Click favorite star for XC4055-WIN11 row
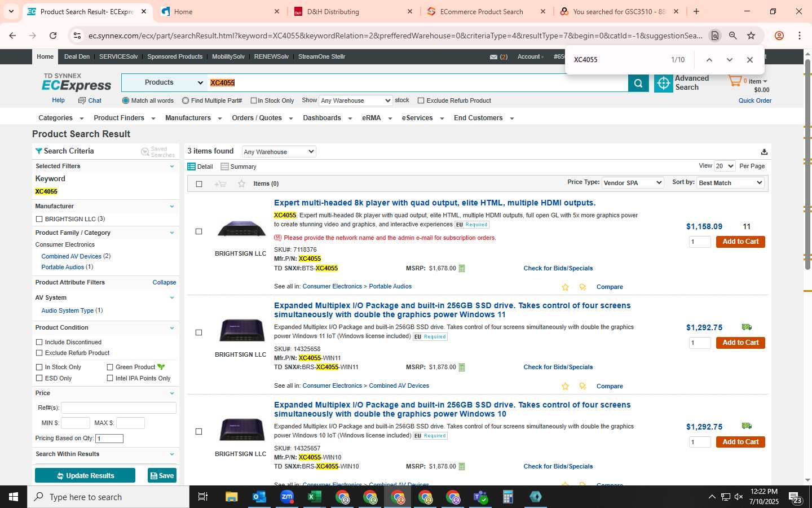This screenshot has height=508, width=812. 565,387
